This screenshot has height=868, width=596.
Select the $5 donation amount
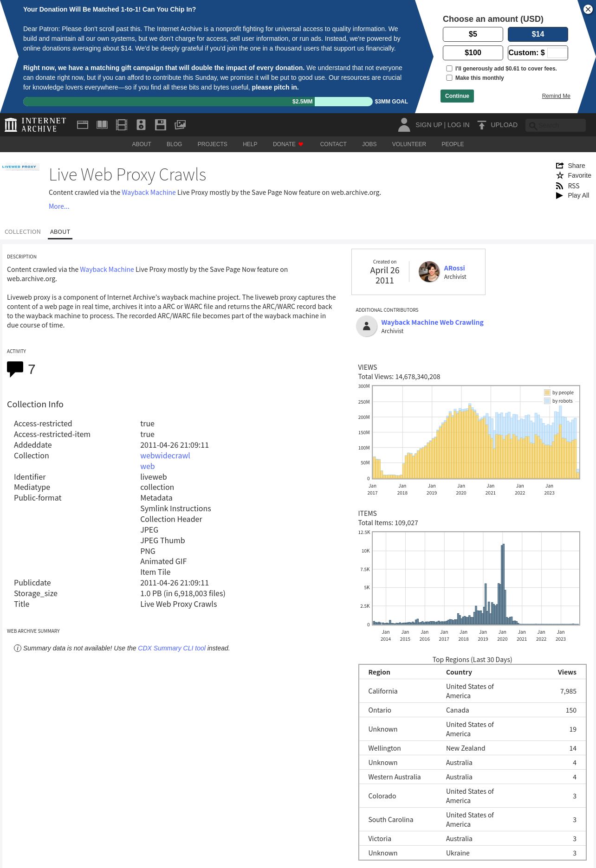tap(473, 34)
